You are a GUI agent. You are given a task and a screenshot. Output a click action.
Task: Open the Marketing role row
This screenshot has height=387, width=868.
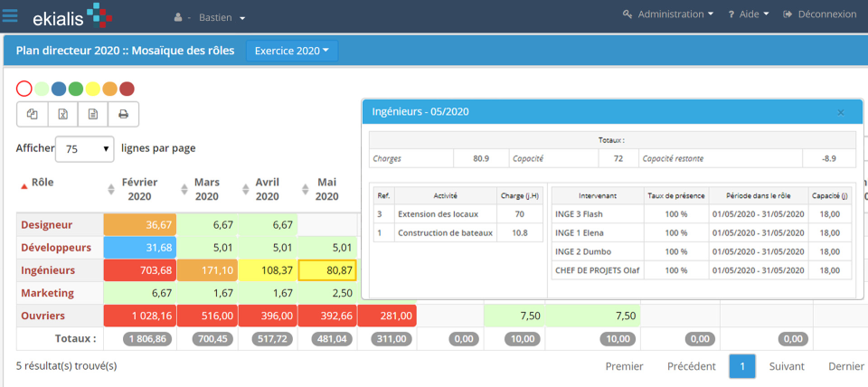pyautogui.click(x=47, y=293)
